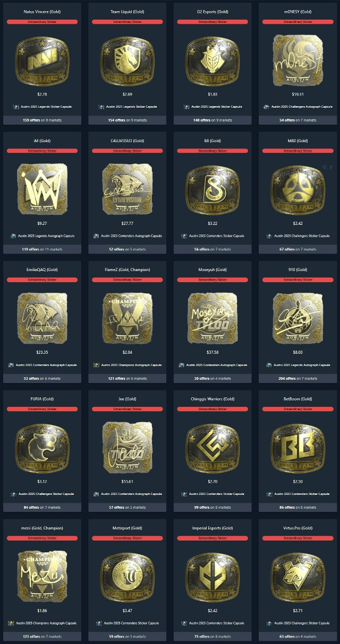Click capsule icon on the m0NESY card

pos(267,107)
